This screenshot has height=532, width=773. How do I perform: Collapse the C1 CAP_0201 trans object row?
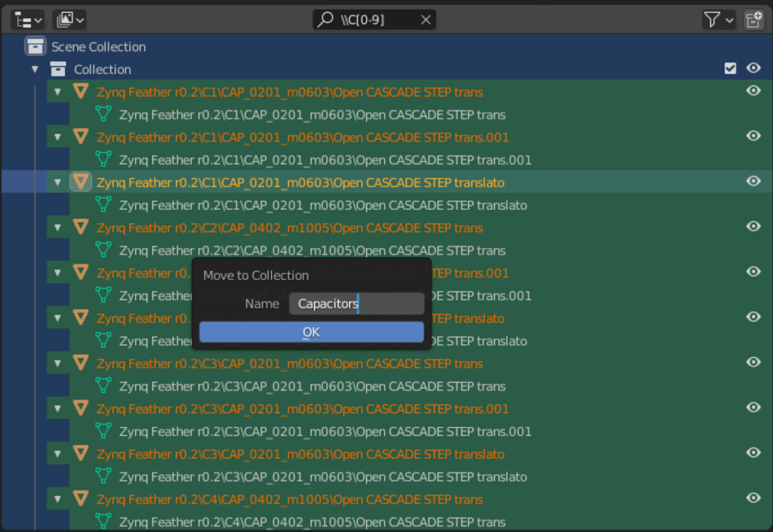[58, 92]
